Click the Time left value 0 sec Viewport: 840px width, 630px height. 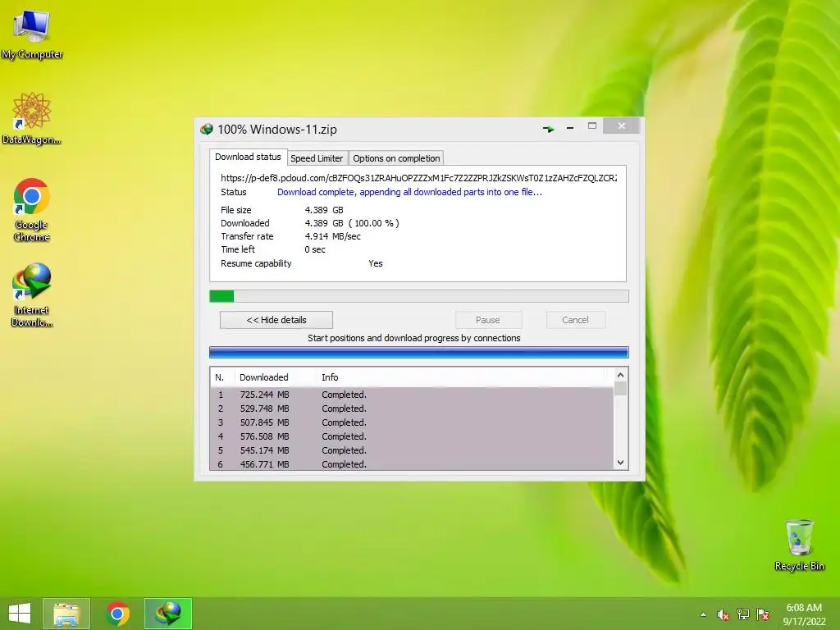point(315,249)
